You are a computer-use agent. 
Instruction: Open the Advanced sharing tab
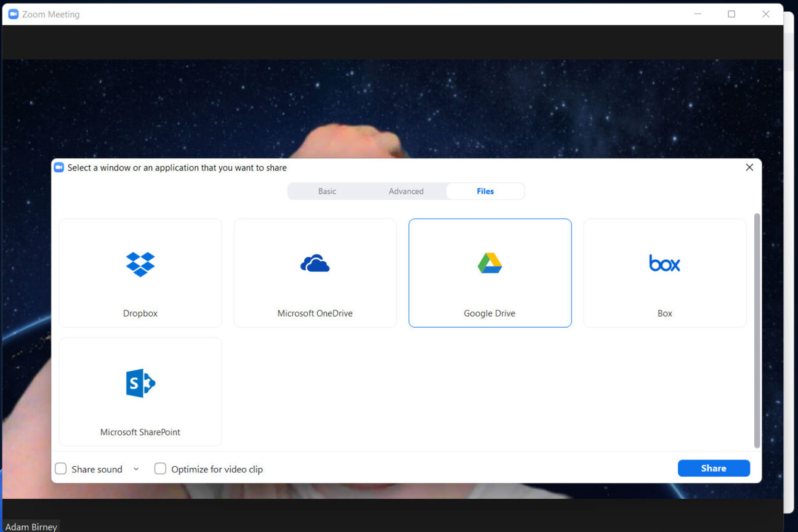(406, 191)
